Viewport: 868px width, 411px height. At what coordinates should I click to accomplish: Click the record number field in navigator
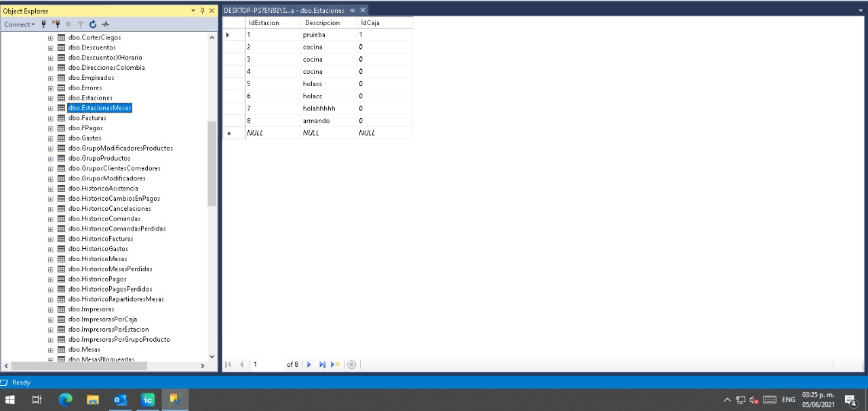pos(267,365)
